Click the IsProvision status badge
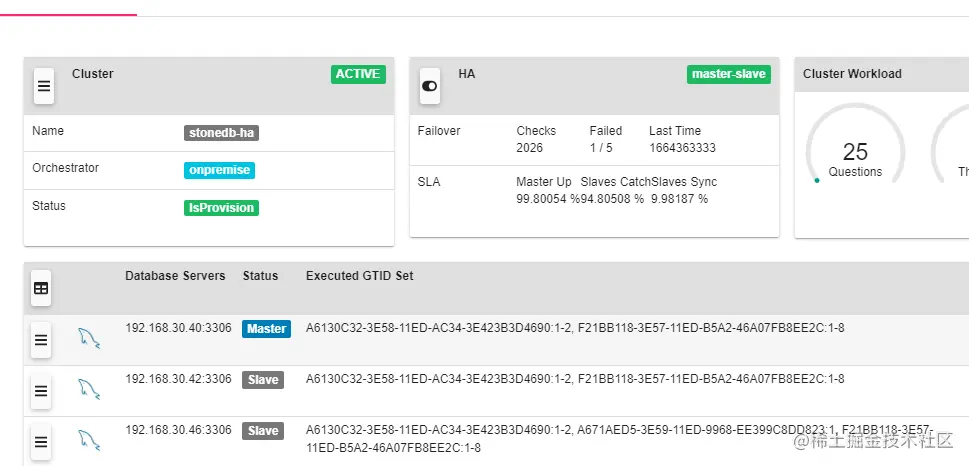Screen dimensions: 969x466 tap(221, 208)
